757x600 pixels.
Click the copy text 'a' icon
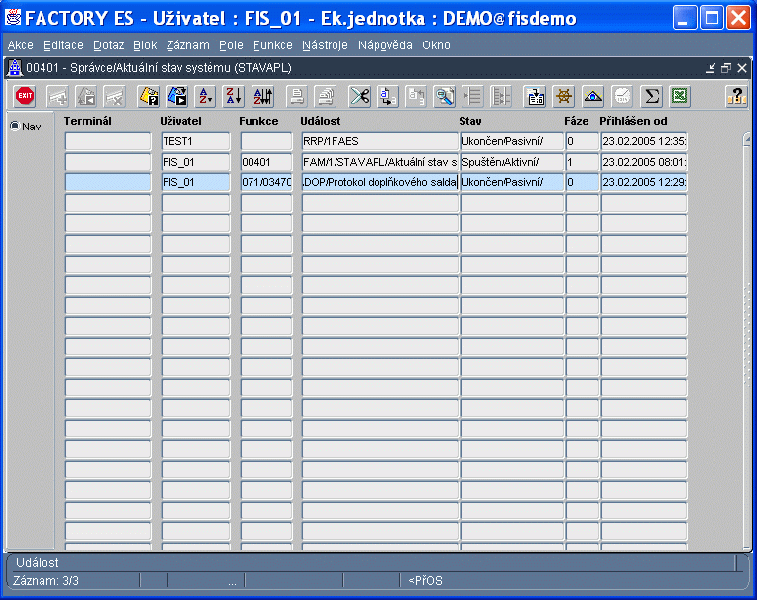pyautogui.click(x=388, y=97)
